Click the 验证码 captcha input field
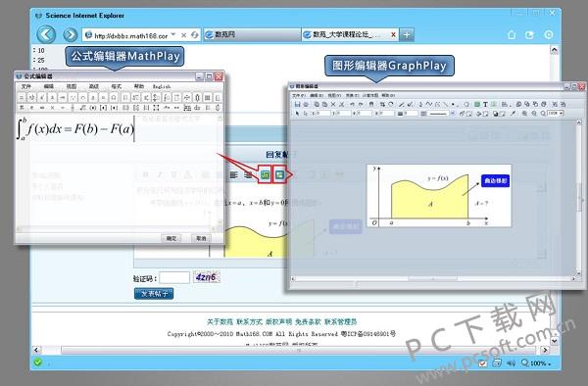Image resolution: width=588 pixels, height=386 pixels. (174, 277)
